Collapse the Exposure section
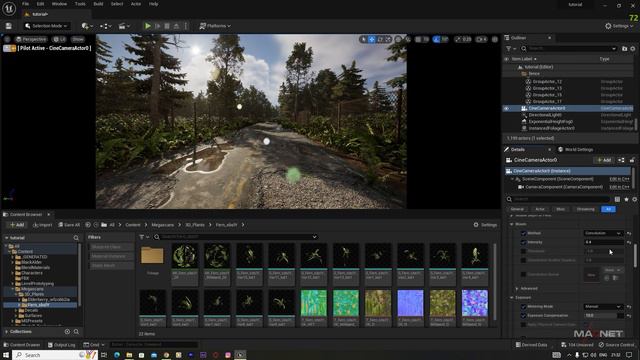Screen dimensions: 640x360 [511, 298]
